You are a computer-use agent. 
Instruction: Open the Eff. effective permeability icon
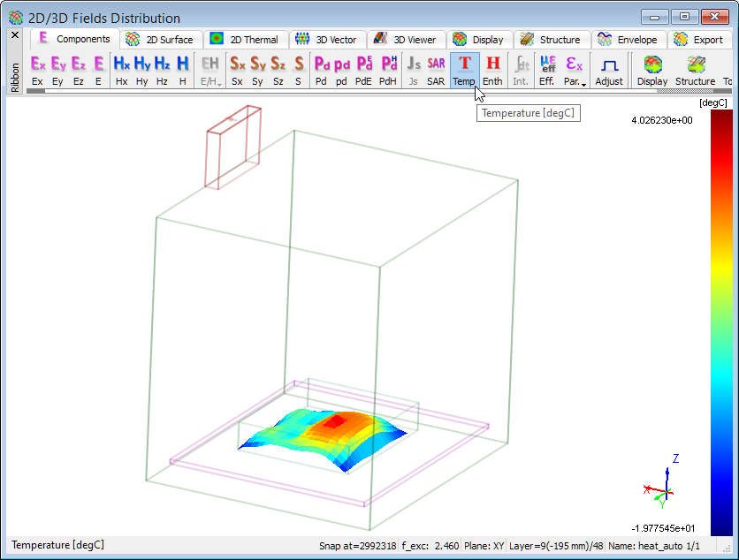coord(547,70)
